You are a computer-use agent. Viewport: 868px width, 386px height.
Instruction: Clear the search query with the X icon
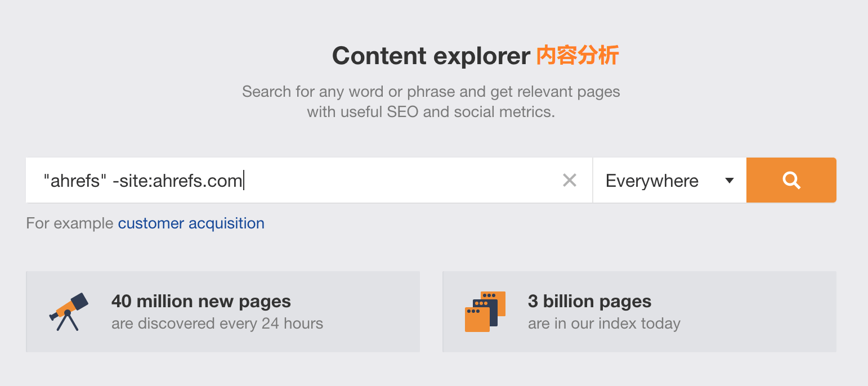570,180
